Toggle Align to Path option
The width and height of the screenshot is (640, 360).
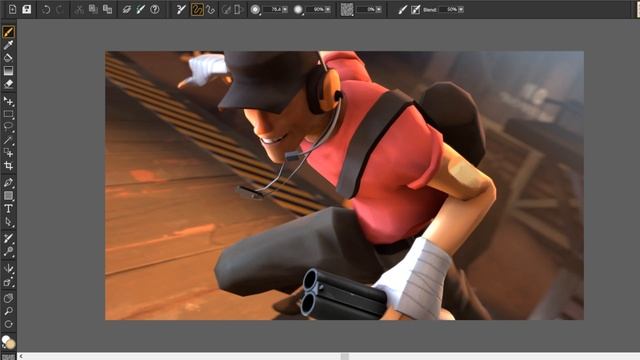pos(226,9)
